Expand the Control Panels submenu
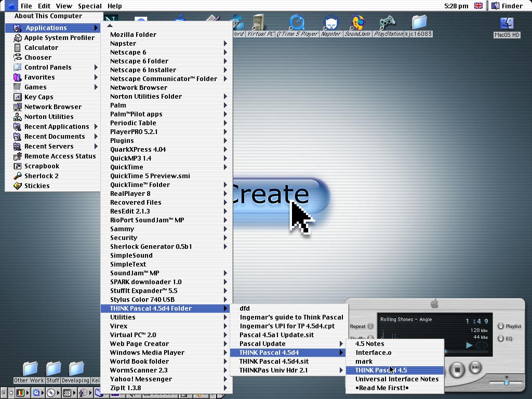 click(x=48, y=68)
